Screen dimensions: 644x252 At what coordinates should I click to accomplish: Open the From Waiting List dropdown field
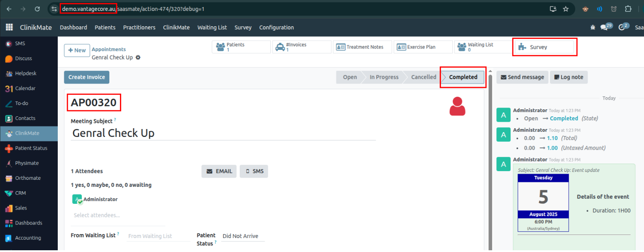point(158,236)
